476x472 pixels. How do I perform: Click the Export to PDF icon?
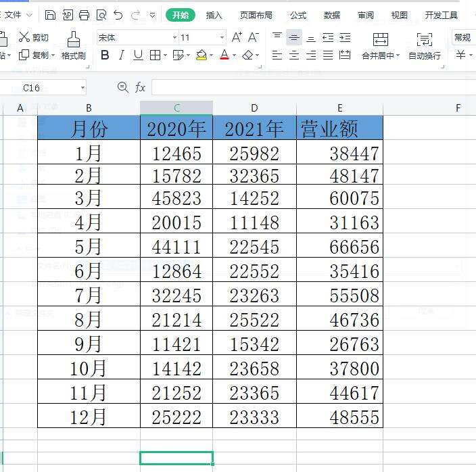coord(68,15)
